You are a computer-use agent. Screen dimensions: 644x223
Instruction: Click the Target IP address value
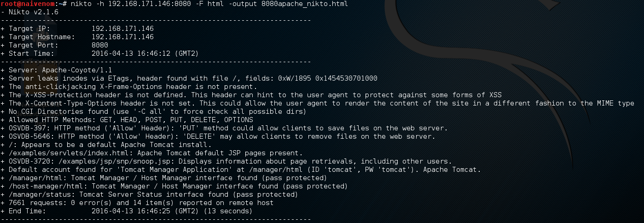122,29
